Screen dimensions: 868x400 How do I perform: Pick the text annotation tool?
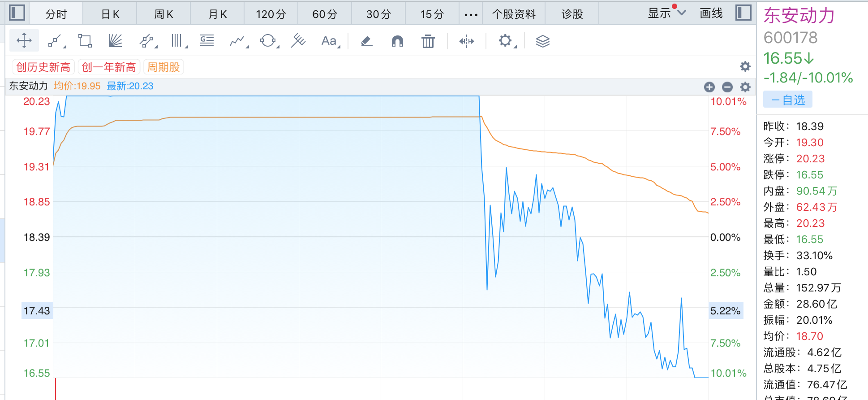click(x=329, y=41)
